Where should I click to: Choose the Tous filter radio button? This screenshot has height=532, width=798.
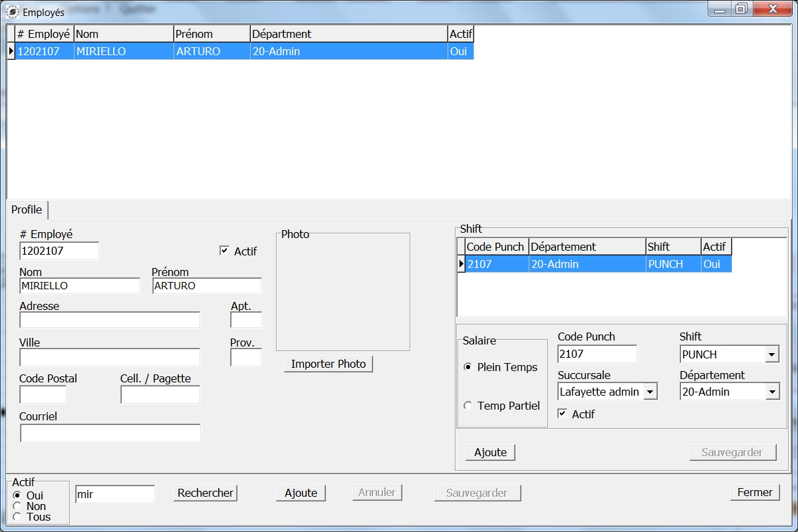point(17,517)
